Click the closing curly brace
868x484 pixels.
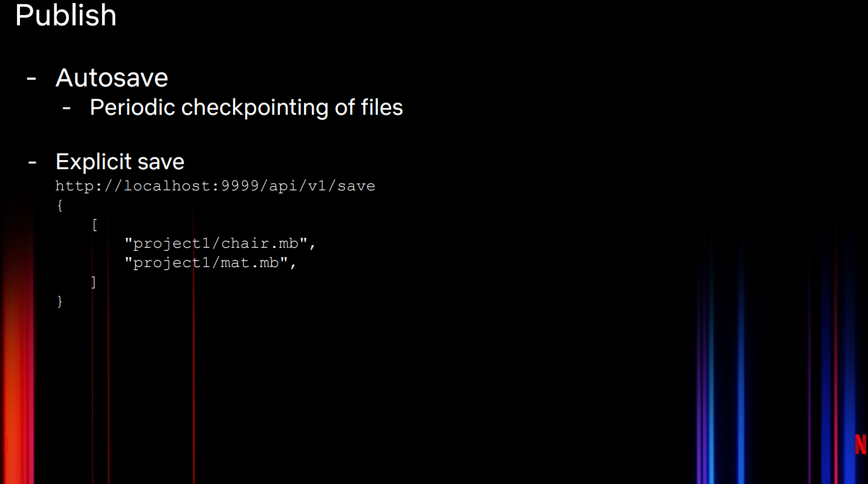59,301
